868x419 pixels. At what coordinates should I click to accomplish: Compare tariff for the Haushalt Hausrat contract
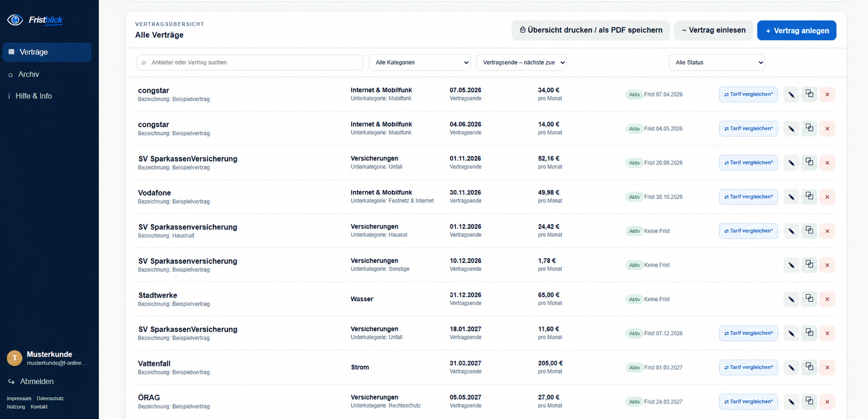(748, 231)
